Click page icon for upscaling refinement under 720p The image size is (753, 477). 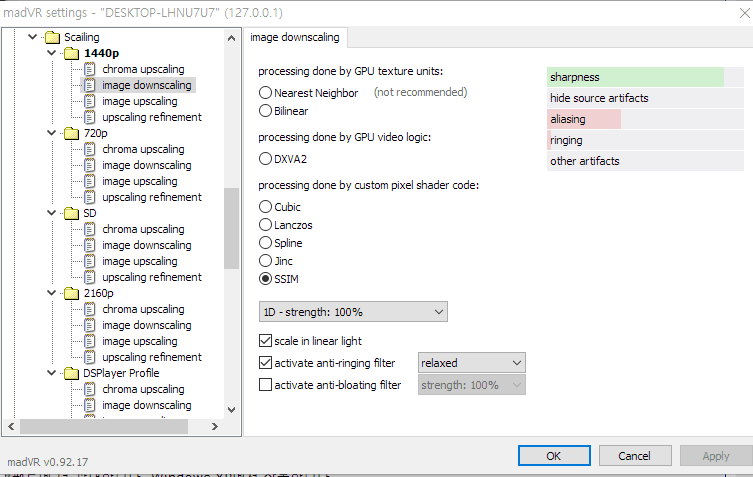[90, 197]
